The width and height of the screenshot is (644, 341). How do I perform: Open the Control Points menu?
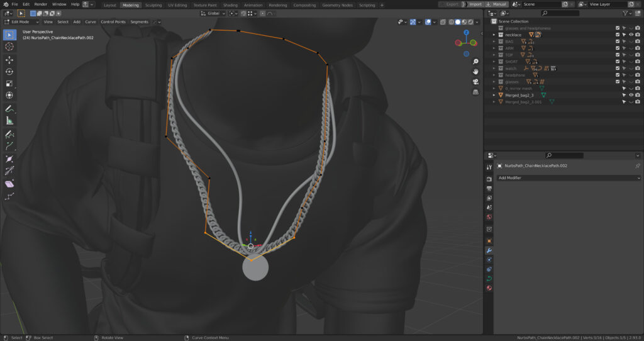point(113,21)
